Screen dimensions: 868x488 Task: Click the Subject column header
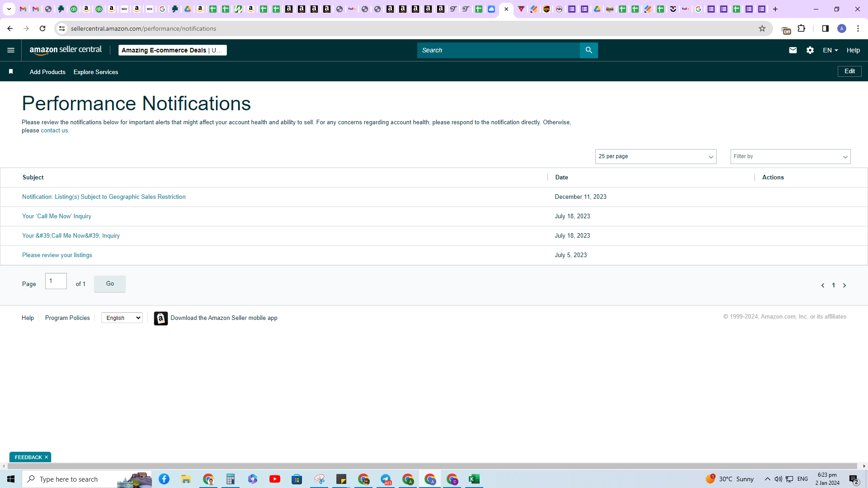33,177
